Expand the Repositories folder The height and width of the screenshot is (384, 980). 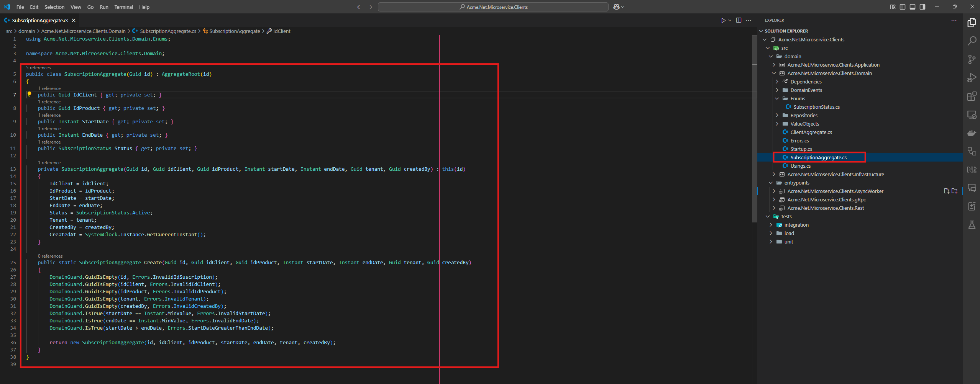click(x=776, y=115)
